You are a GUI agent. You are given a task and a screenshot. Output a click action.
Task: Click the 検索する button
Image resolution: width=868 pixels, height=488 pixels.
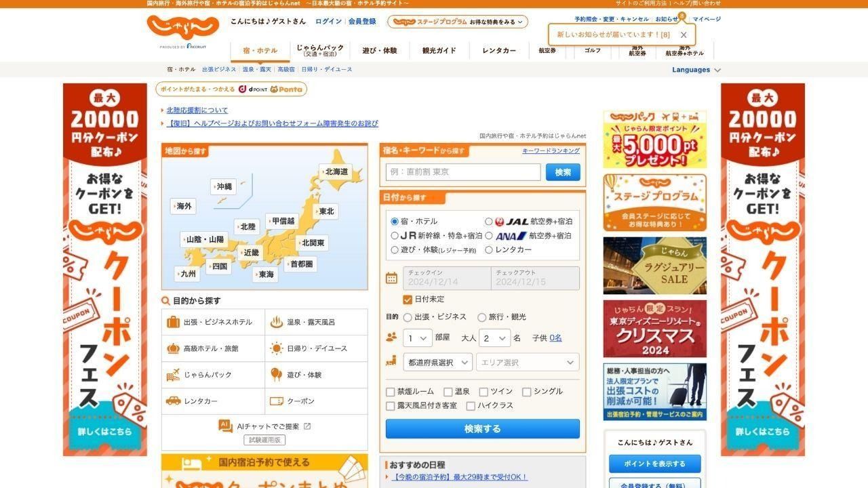[x=483, y=428]
